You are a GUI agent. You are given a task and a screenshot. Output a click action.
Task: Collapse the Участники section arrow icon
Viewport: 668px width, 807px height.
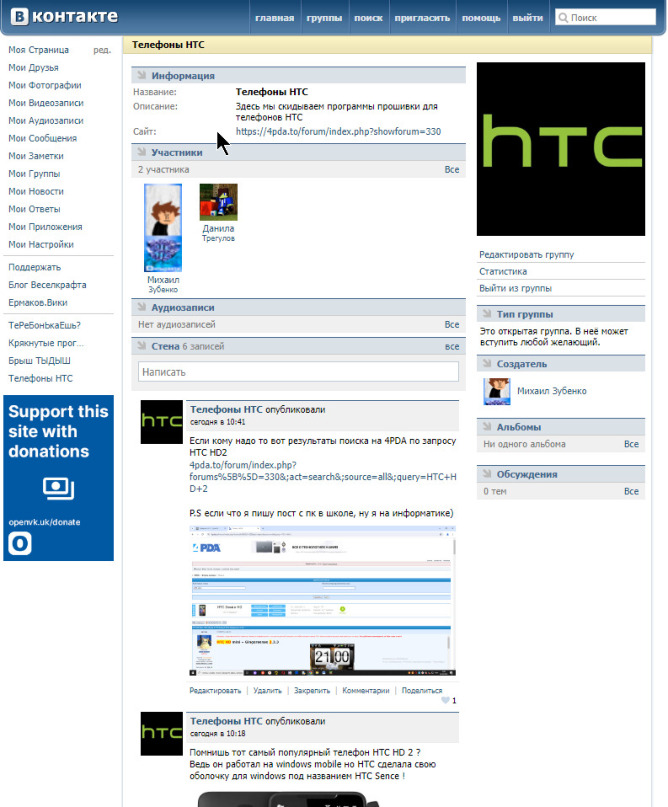click(142, 152)
